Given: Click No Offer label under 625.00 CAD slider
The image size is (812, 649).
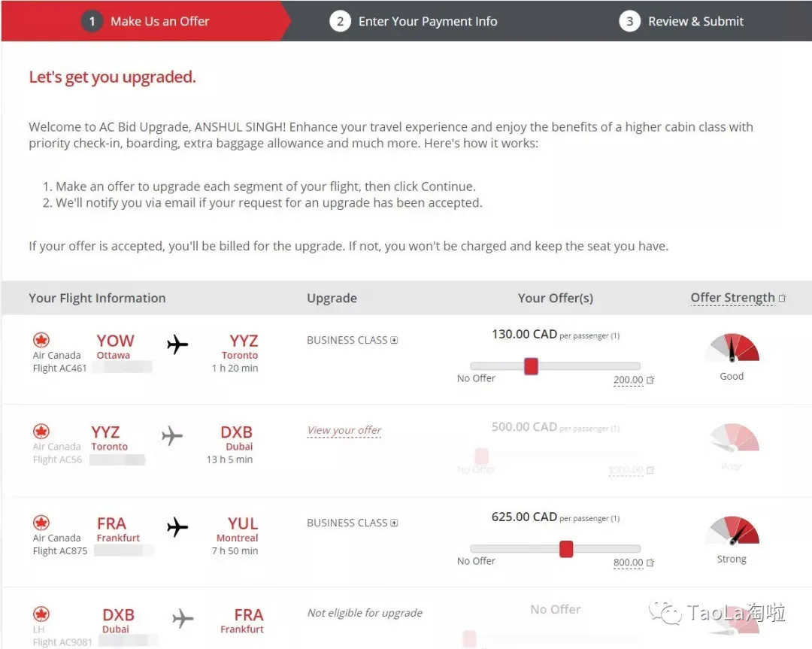Looking at the screenshot, I should [476, 562].
